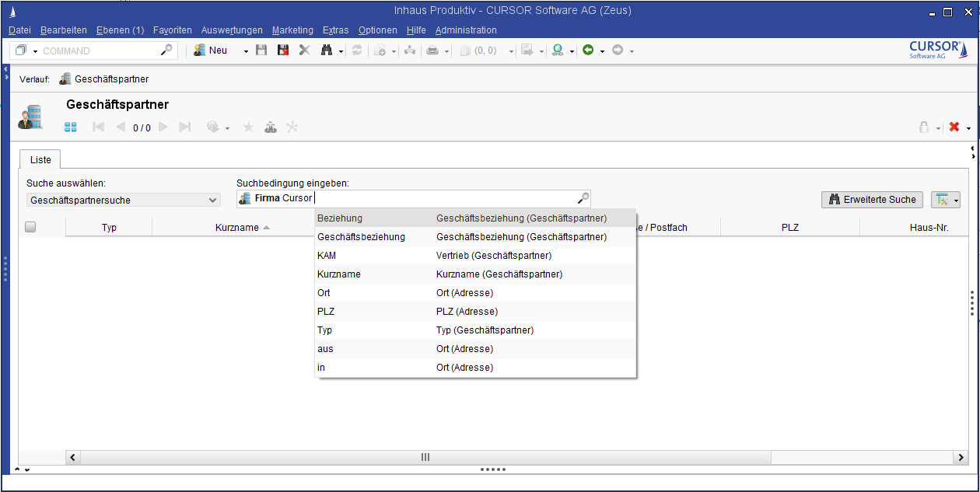Click the magnifier icon in search condition field
Image resolution: width=980 pixels, height=492 pixels.
(583, 198)
